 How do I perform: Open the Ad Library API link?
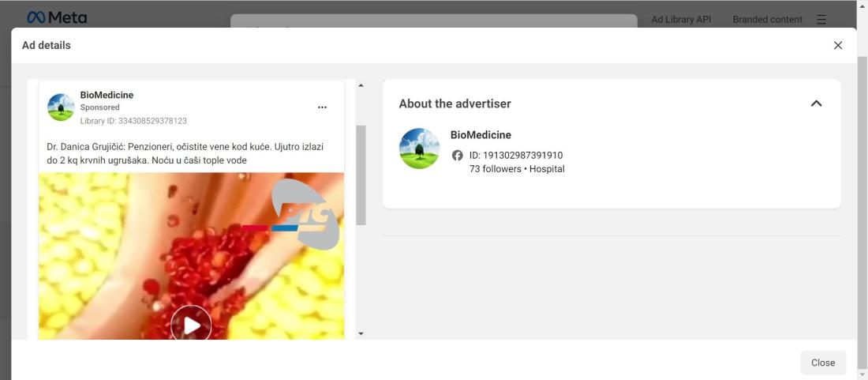tap(681, 20)
